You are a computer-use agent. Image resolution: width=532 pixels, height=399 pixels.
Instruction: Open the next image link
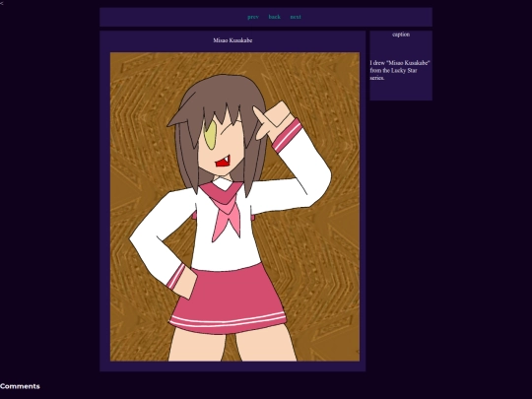click(296, 17)
